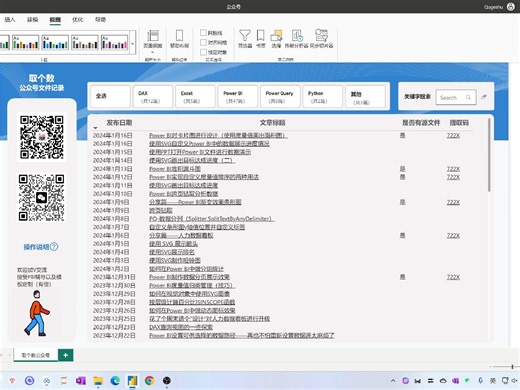Click the Qugeshu user avatar icon

[x=510, y=6]
